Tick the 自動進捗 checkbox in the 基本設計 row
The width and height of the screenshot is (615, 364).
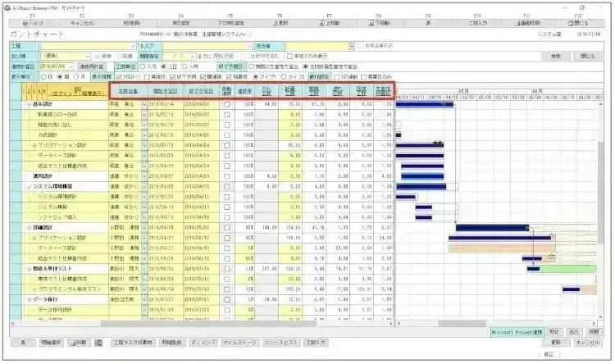[x=226, y=104]
